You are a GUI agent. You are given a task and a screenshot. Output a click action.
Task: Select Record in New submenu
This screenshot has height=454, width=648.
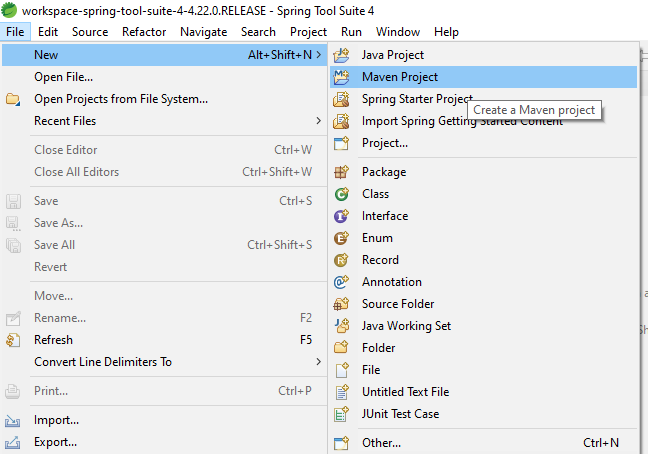coord(484,260)
